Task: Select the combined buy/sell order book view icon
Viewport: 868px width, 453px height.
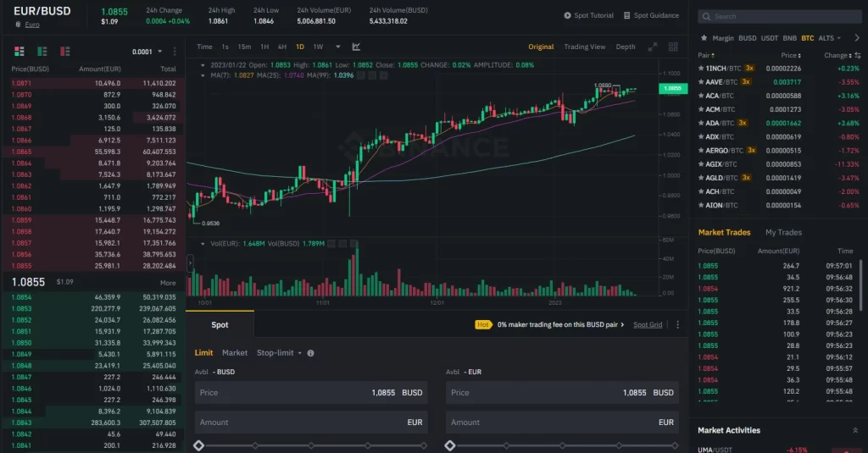Action: [19, 52]
